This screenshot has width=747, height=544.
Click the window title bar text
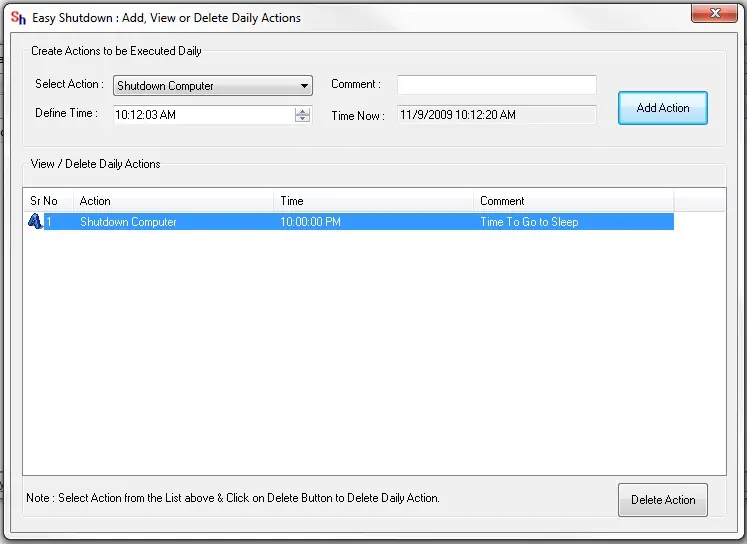click(168, 18)
